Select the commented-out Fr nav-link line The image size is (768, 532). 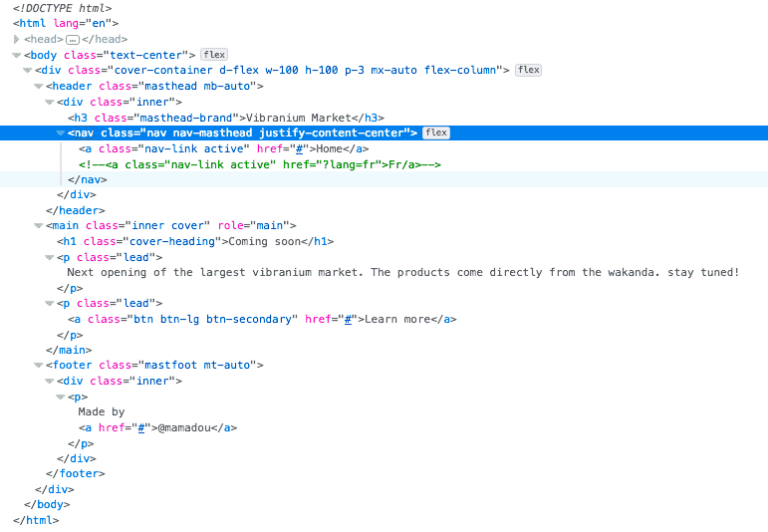(x=259, y=164)
